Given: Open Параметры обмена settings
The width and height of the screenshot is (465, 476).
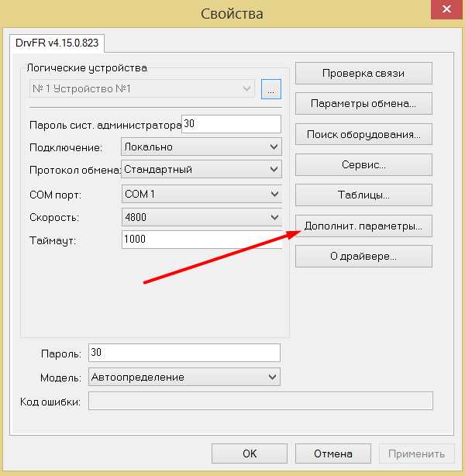Looking at the screenshot, I should [363, 104].
